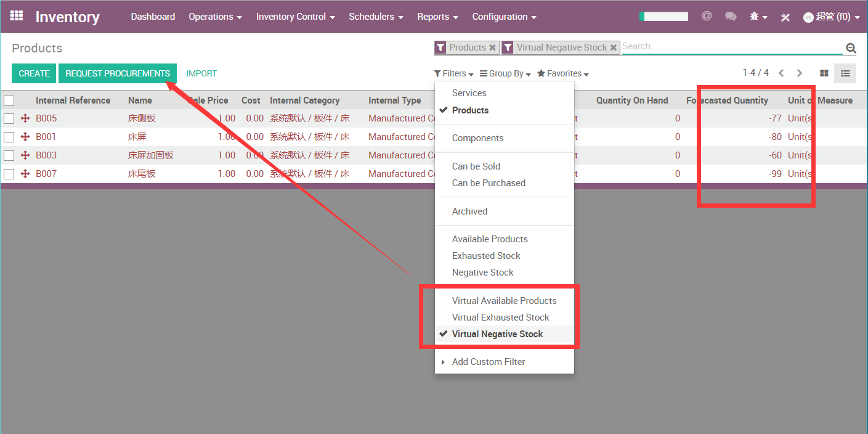Open the Inventory Control menu
This screenshot has width=868, height=434.
tap(295, 17)
